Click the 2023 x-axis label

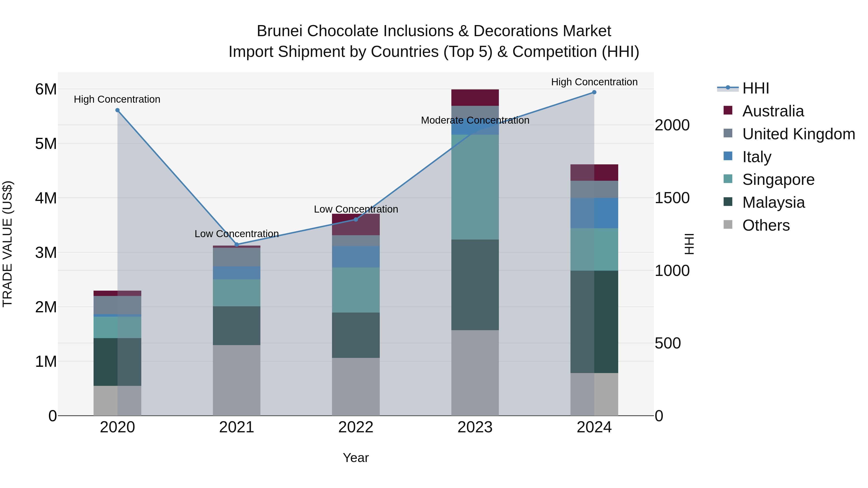tap(475, 427)
